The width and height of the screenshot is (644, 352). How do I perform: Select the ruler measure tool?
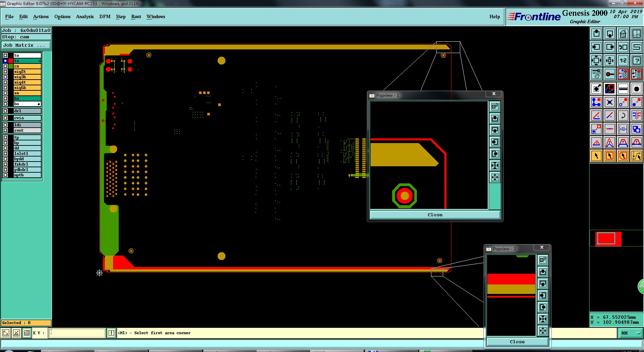pyautogui.click(x=623, y=89)
